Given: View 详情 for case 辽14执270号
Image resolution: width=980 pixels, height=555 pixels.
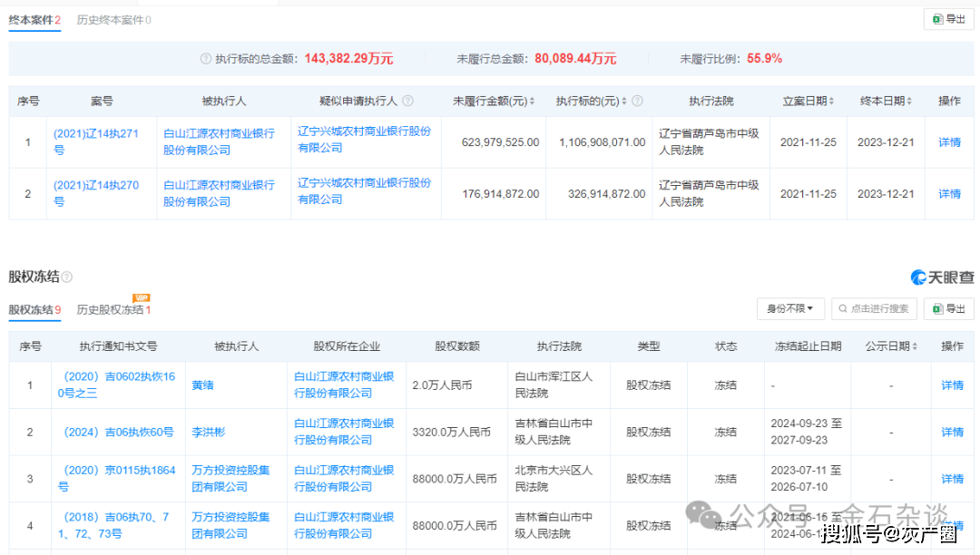Looking at the screenshot, I should 949,194.
